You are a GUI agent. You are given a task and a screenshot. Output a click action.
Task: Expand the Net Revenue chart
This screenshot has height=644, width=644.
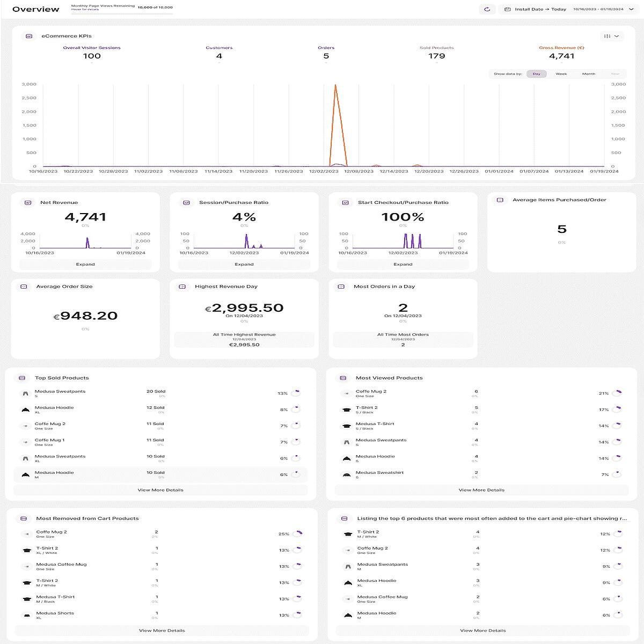[x=85, y=264]
